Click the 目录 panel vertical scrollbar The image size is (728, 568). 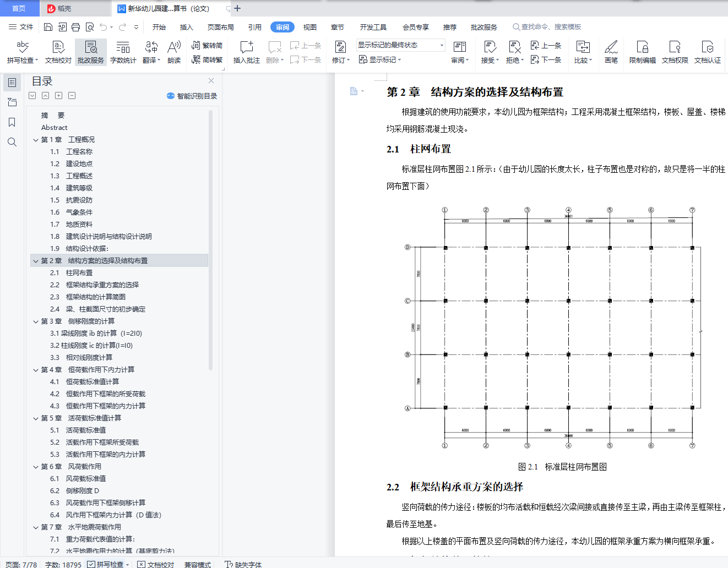pyautogui.click(x=210, y=239)
